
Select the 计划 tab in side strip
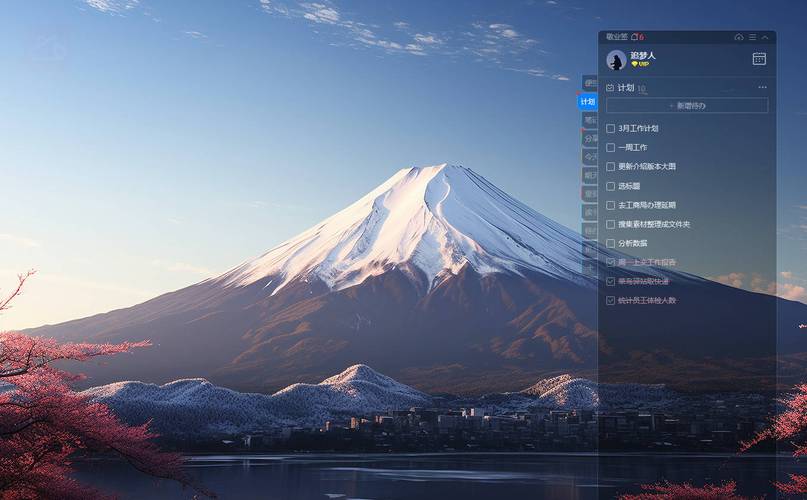pyautogui.click(x=588, y=102)
